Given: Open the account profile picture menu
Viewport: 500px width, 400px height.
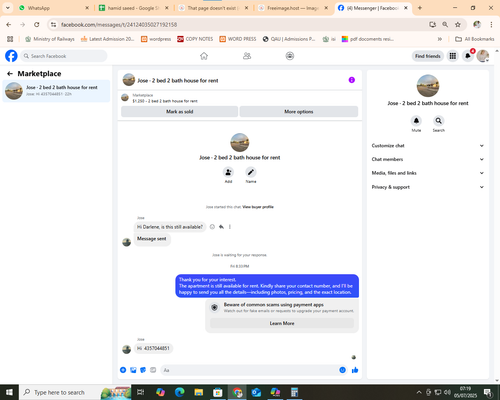Looking at the screenshot, I should coord(483,56).
